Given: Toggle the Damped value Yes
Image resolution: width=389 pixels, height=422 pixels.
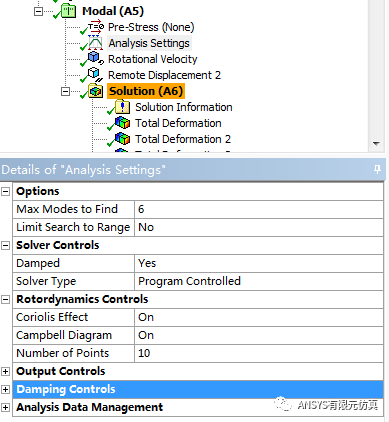Looking at the screenshot, I should 259,263.
